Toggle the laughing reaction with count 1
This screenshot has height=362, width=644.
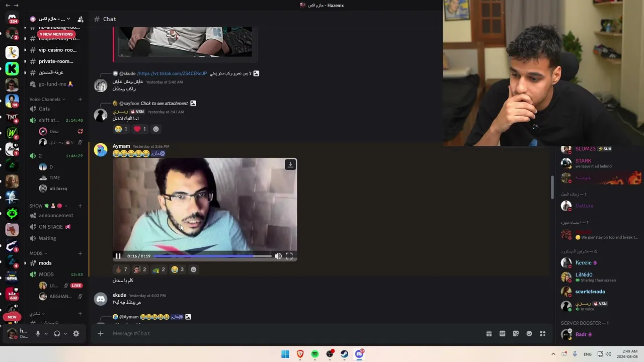(x=121, y=129)
